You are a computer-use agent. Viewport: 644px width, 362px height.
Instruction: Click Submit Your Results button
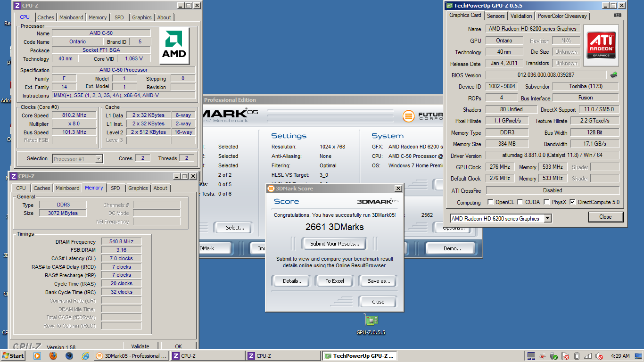click(x=335, y=244)
